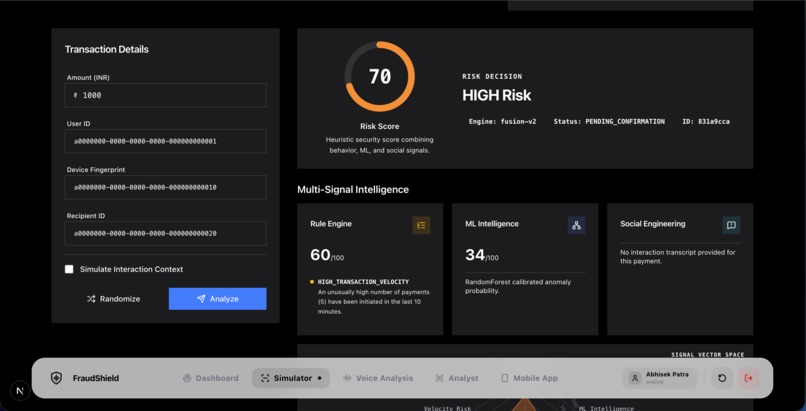Click the paper plane icon on Analyze
Viewport: 806px width, 411px height.
201,299
